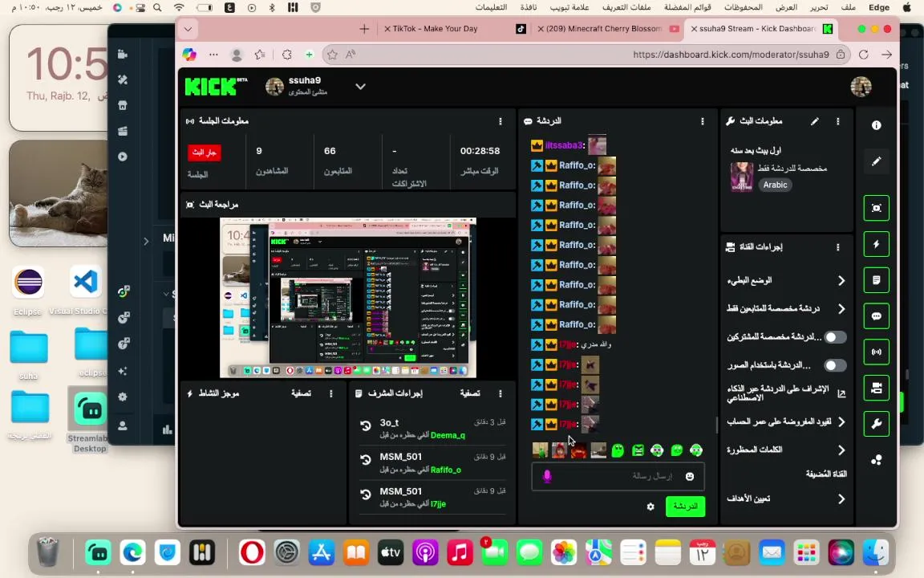Open the document log icon in right sidebar
The width and height of the screenshot is (924, 578).
[876, 280]
